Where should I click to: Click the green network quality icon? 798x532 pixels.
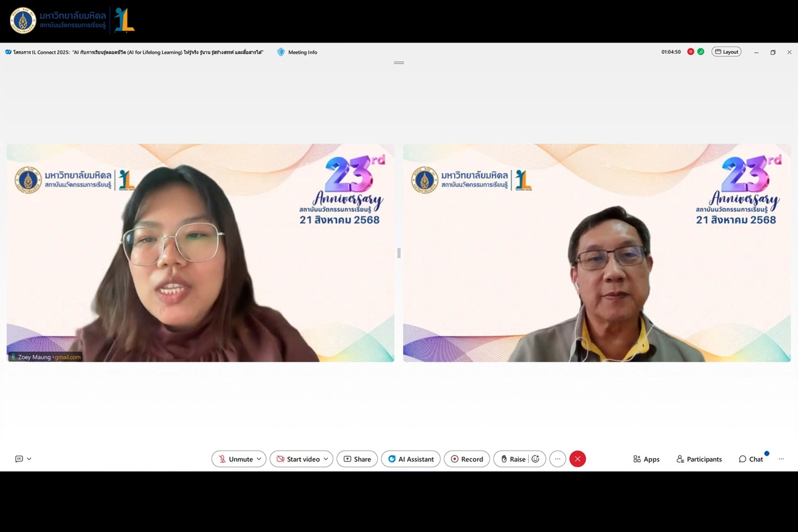(x=700, y=52)
